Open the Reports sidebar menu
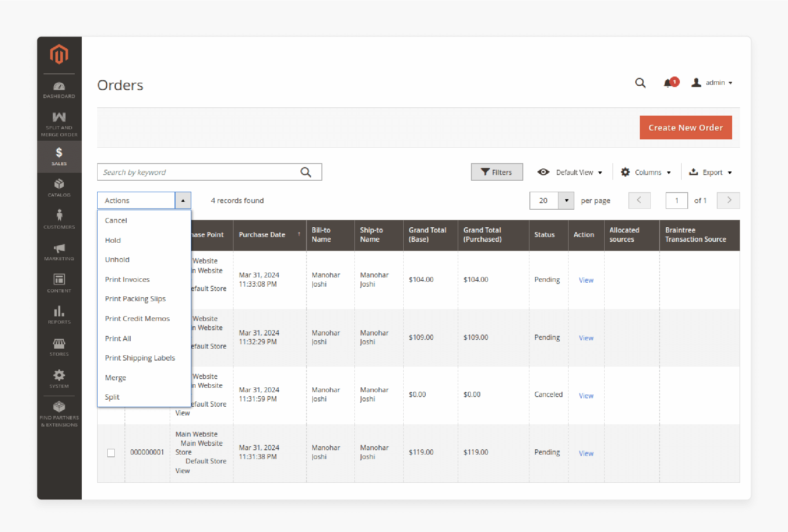Image resolution: width=788 pixels, height=532 pixels. (x=59, y=315)
